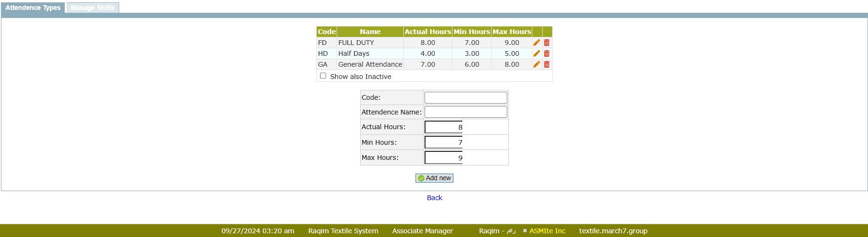Delete the Half Days row
The width and height of the screenshot is (868, 237).
coord(547,53)
